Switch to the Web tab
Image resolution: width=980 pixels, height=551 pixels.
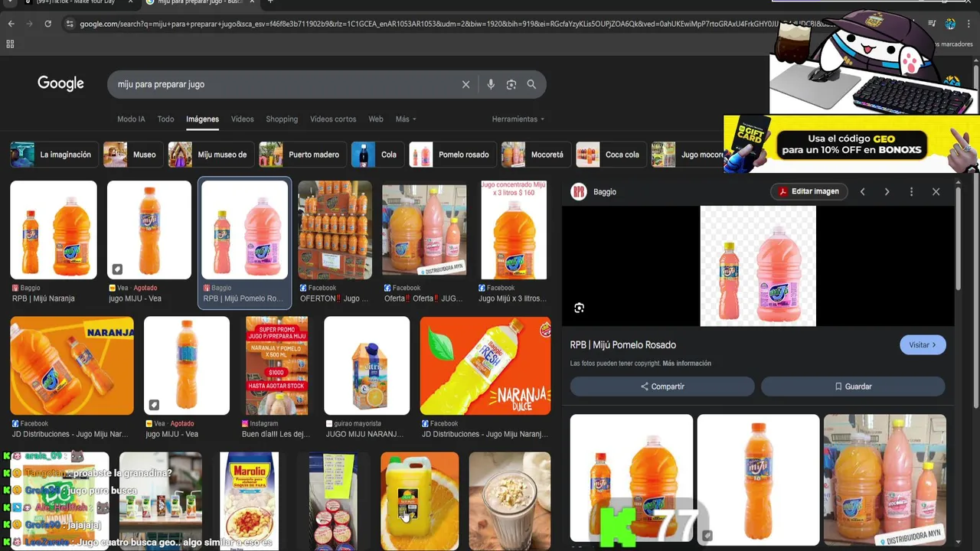click(375, 119)
